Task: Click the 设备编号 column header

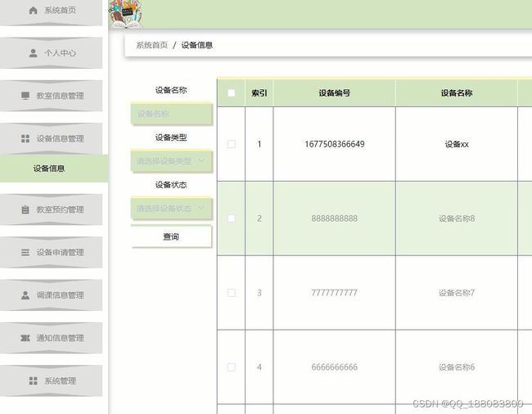Action: point(334,93)
